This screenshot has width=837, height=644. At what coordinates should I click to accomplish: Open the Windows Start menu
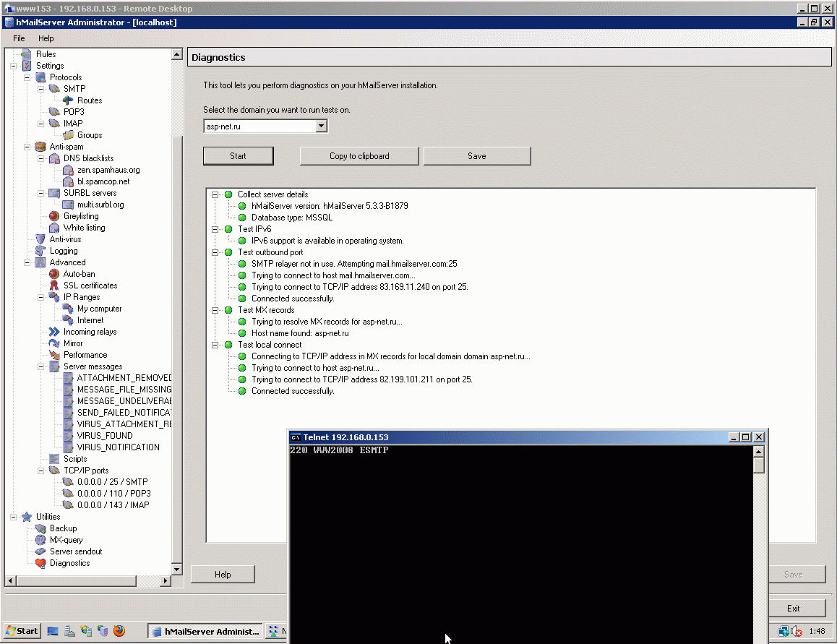click(x=22, y=631)
